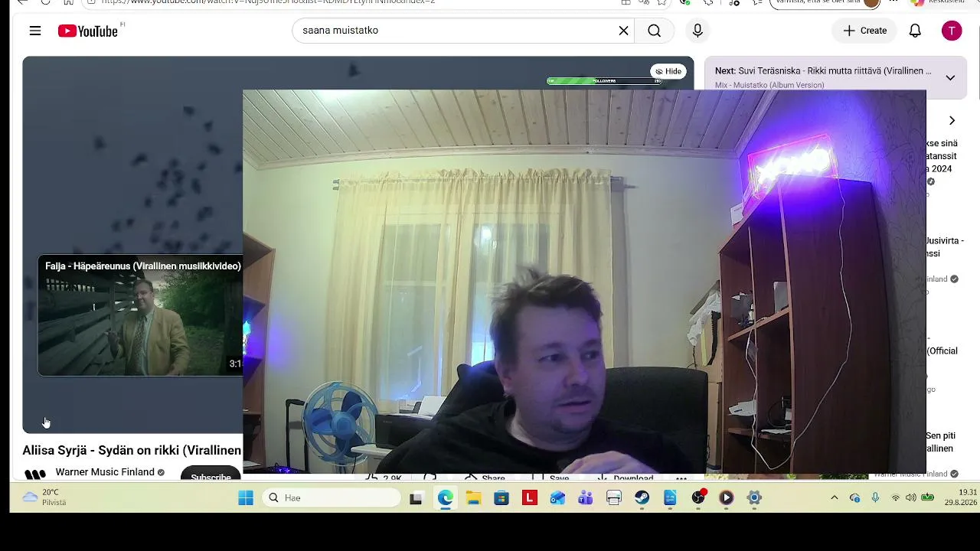The image size is (980, 551).
Task: Hide the end screen cards
Action: 668,71
